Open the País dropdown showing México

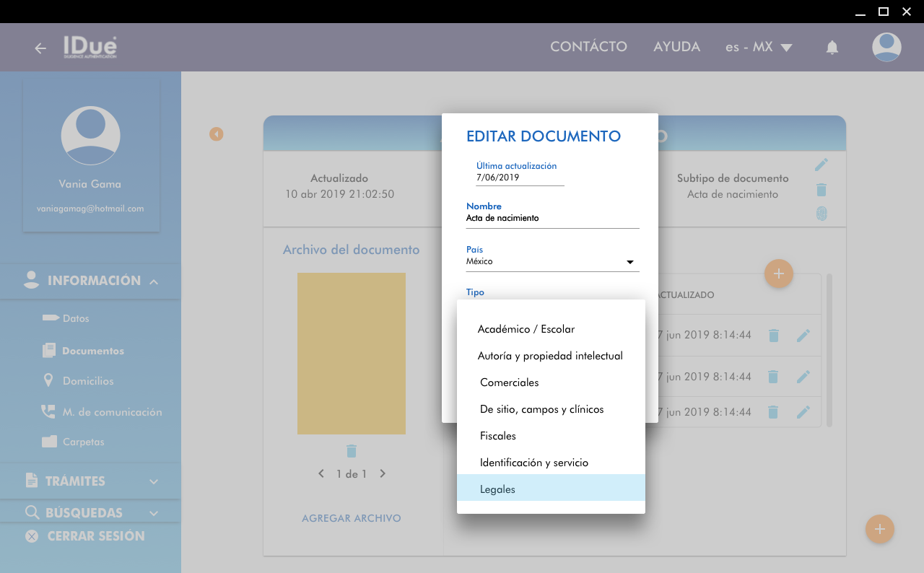point(552,262)
